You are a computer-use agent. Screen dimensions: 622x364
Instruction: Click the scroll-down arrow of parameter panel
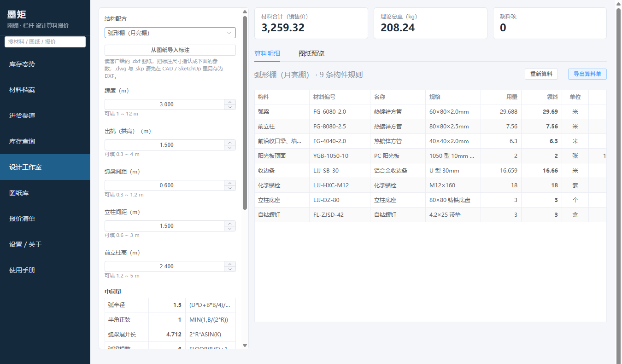245,345
